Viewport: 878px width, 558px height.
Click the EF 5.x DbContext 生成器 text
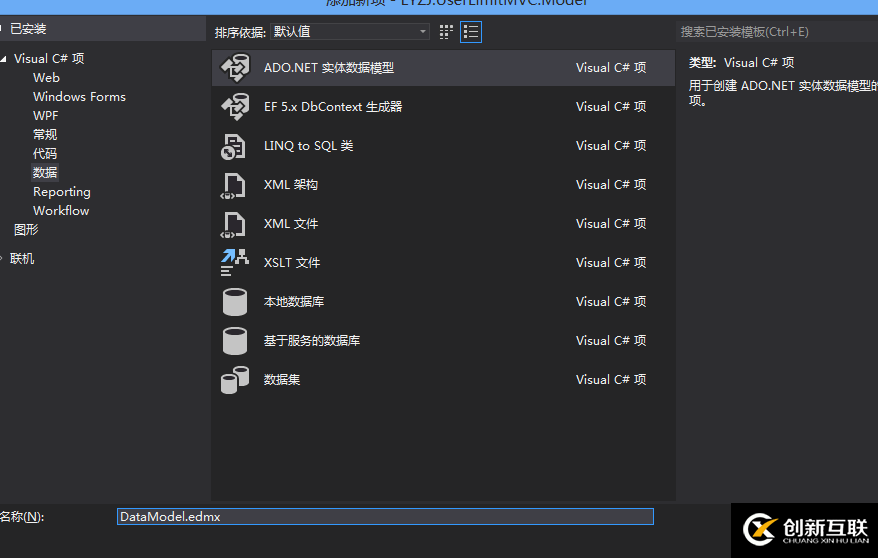coord(333,107)
